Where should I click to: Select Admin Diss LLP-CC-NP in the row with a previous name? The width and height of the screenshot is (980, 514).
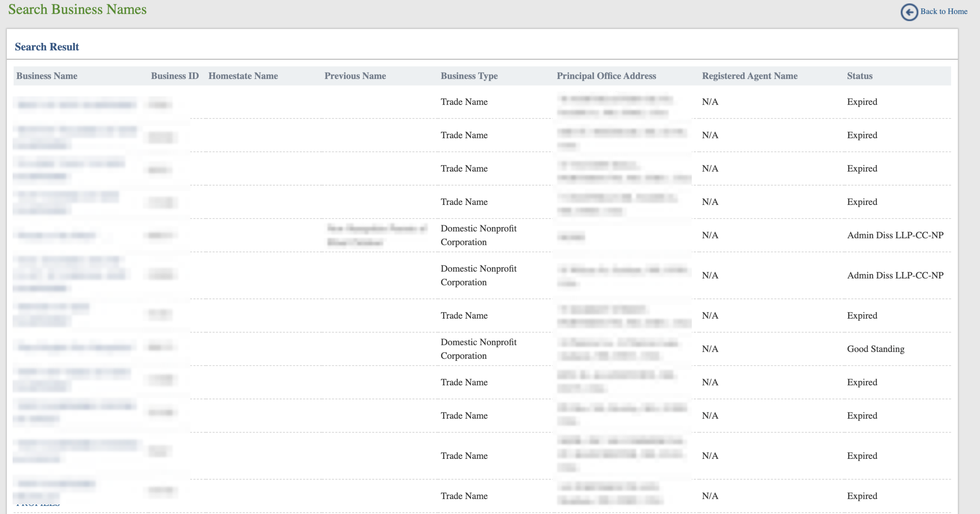tap(895, 235)
